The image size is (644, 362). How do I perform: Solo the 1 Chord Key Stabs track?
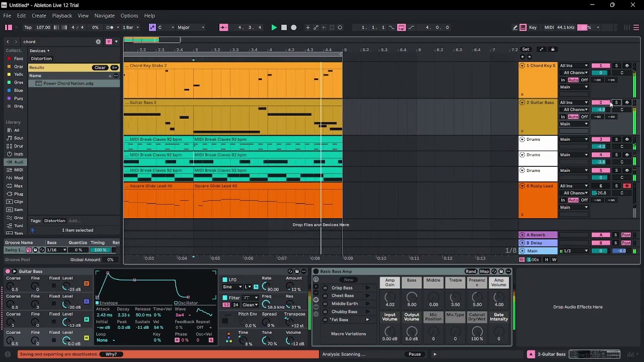click(x=616, y=66)
